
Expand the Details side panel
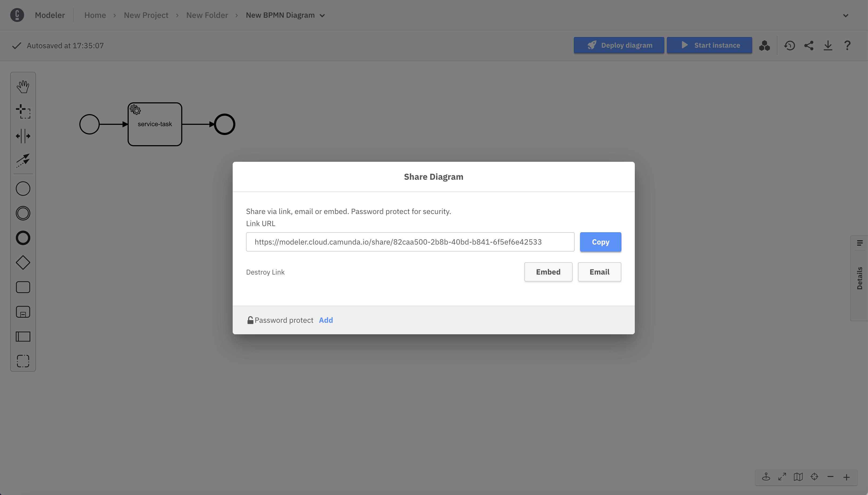pos(859,277)
